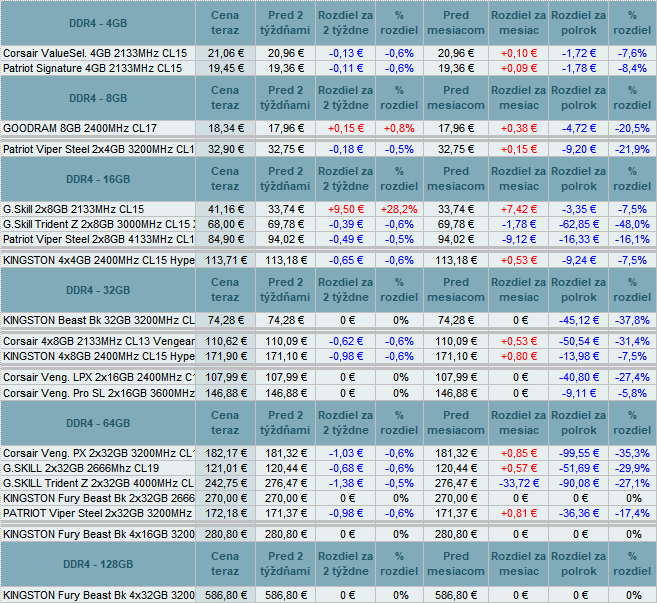Click the -45,12 € half-year difference cell
Viewport: 657px width, 603px height.
pyautogui.click(x=579, y=321)
